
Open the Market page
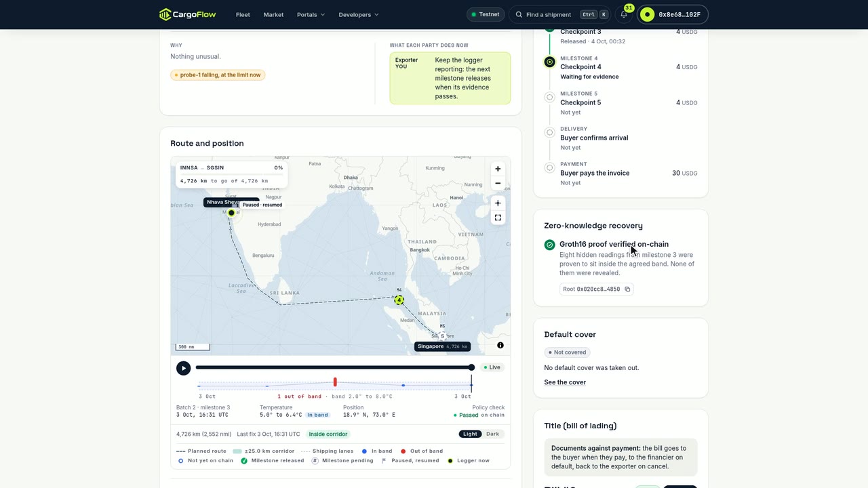click(273, 14)
